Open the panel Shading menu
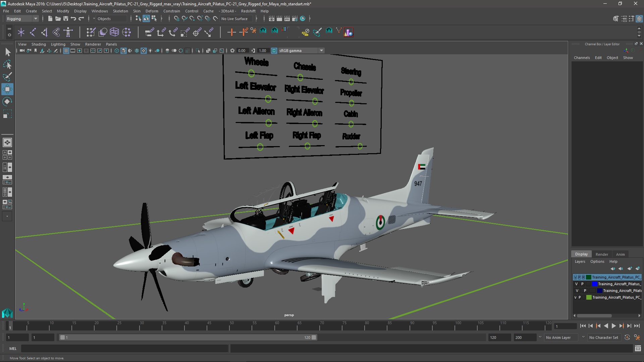 pos(39,44)
